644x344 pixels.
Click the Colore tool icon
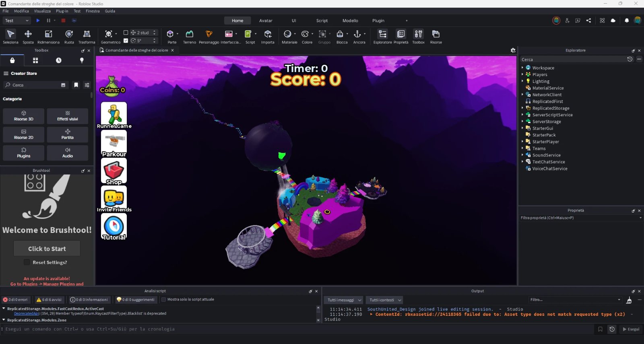coord(305,34)
